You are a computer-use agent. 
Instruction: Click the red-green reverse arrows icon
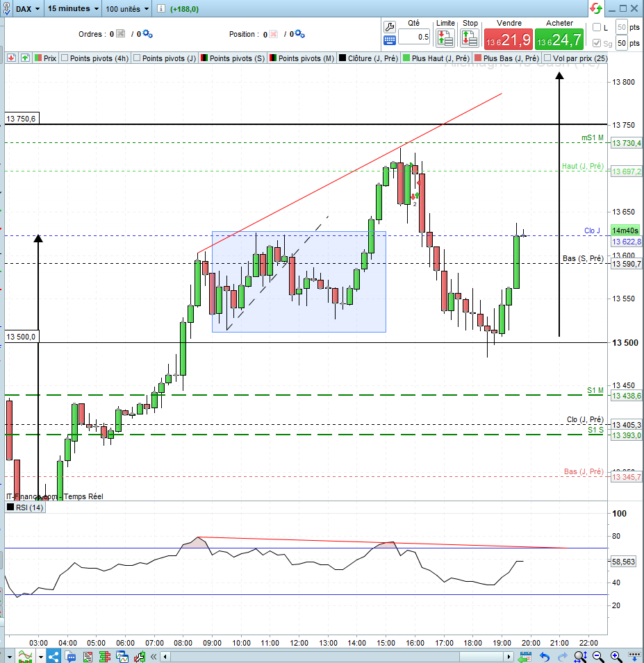(x=596, y=8)
